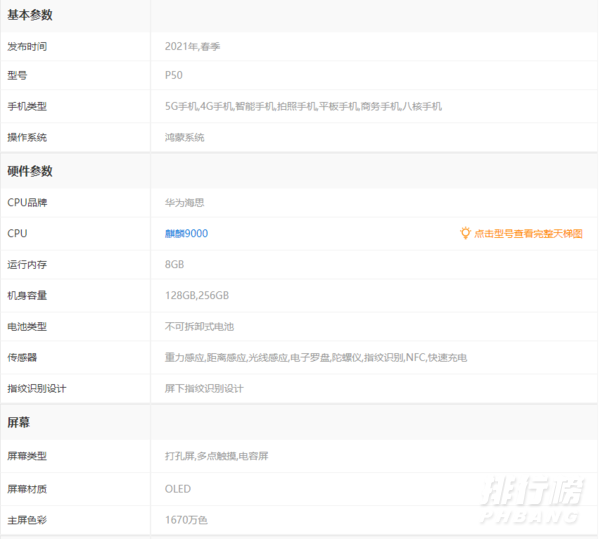This screenshot has height=539, width=600.
Task: Click the 型号 row label
Action: point(17,75)
